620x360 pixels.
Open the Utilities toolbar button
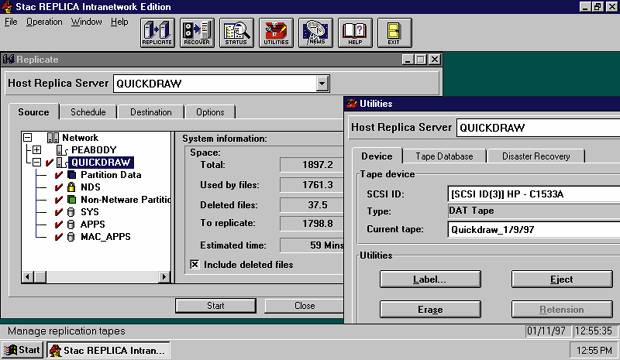(276, 33)
